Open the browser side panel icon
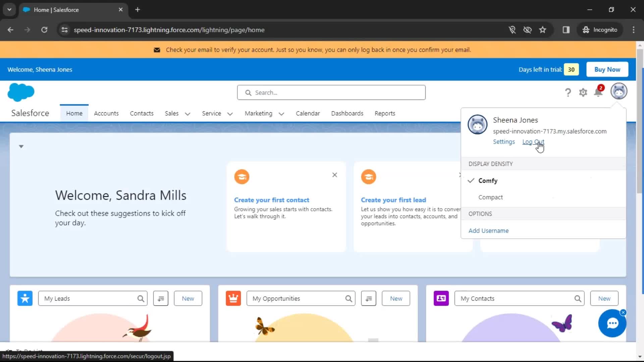The image size is (644, 362). tap(566, 30)
